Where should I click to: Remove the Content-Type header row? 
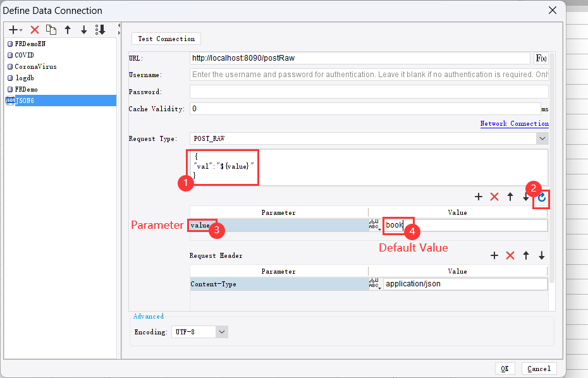[510, 255]
